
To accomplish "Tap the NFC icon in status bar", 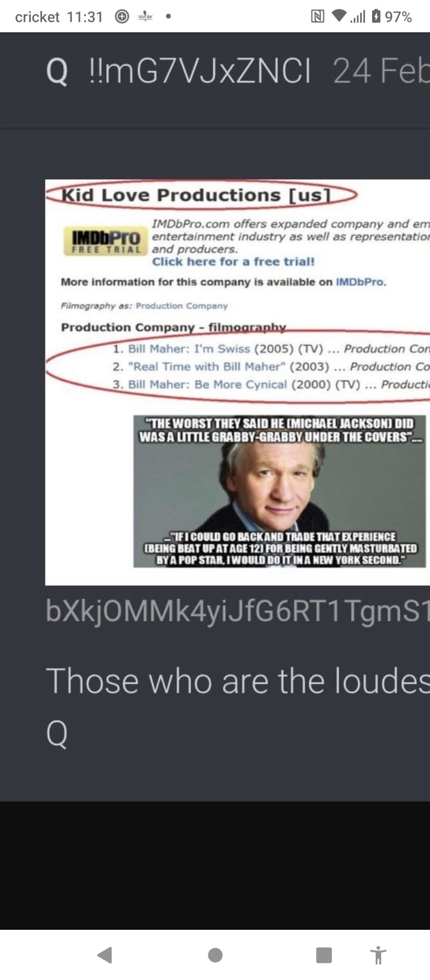I will (318, 17).
